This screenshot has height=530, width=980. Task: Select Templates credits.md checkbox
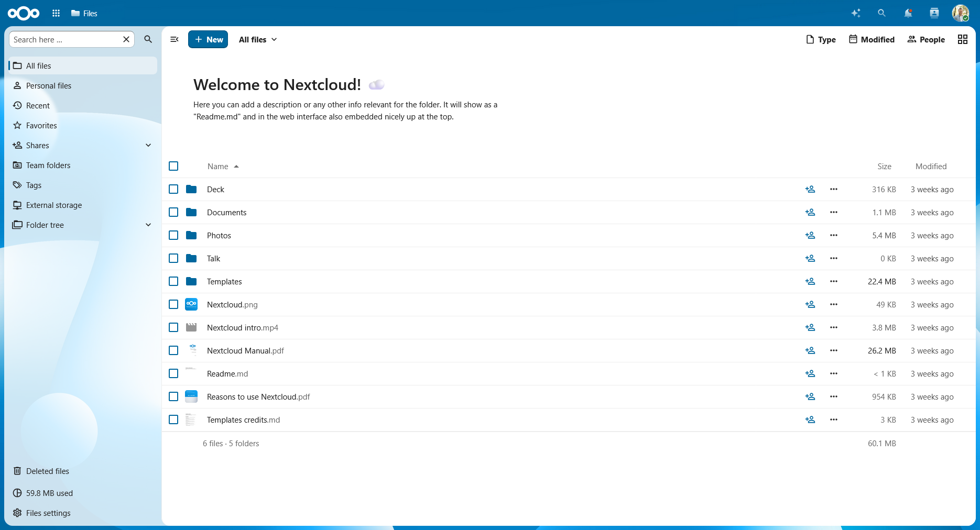173,419
